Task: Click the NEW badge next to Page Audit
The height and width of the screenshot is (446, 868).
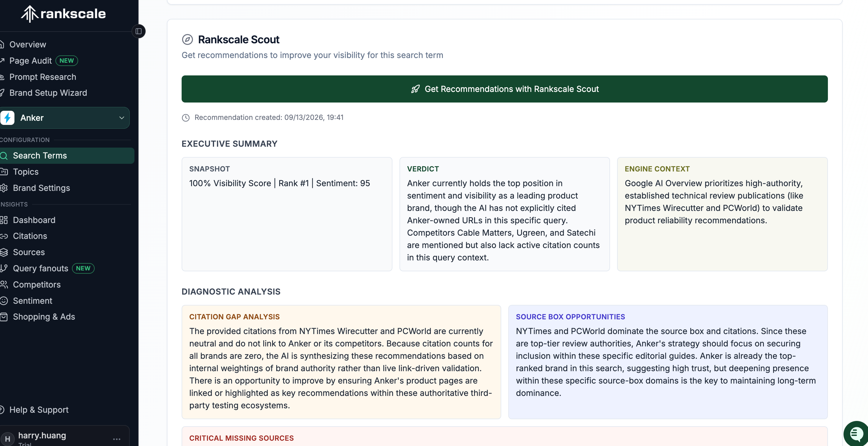Action: [67, 61]
